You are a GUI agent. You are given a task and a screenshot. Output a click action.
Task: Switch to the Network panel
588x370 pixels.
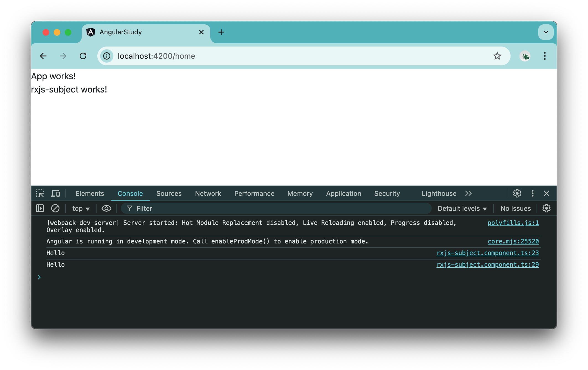tap(208, 193)
